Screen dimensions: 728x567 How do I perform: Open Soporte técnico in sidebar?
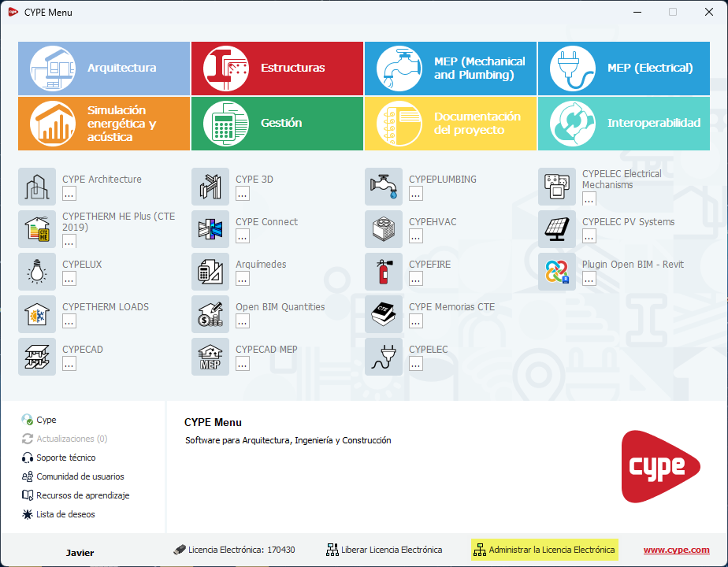coord(65,458)
